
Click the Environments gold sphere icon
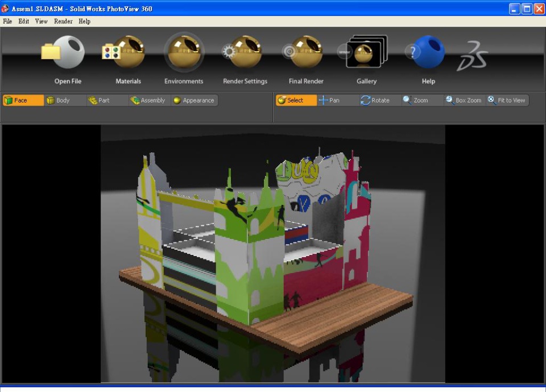pyautogui.click(x=184, y=52)
